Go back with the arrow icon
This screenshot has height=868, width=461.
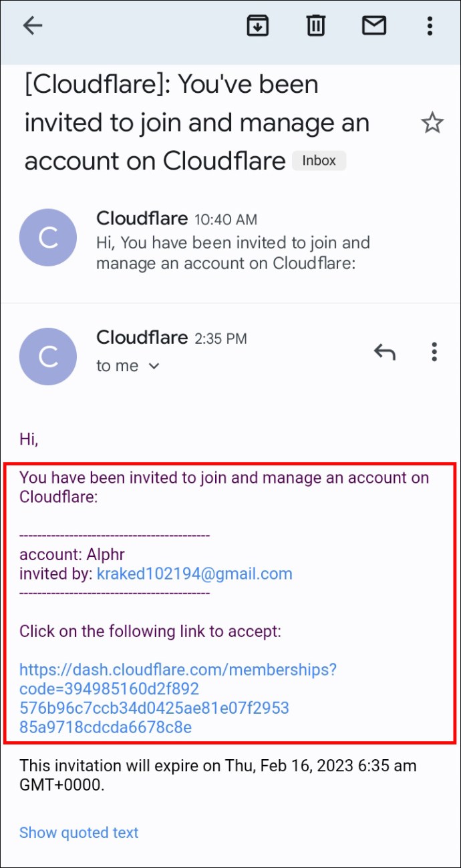click(x=32, y=26)
